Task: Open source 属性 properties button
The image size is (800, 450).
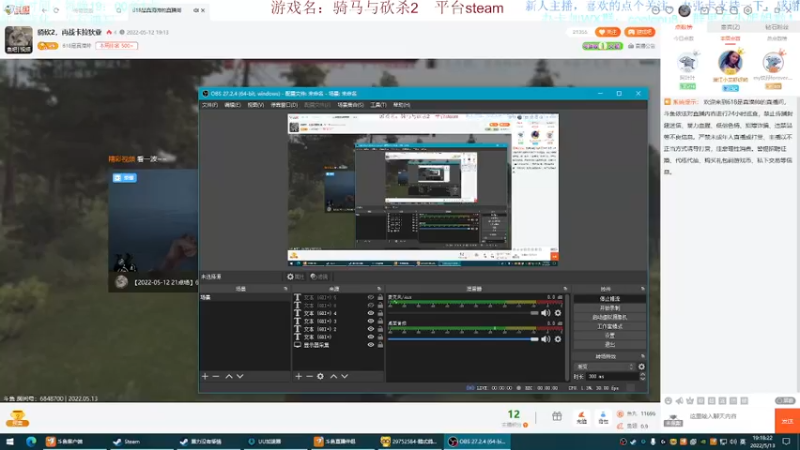Action: pos(295,277)
